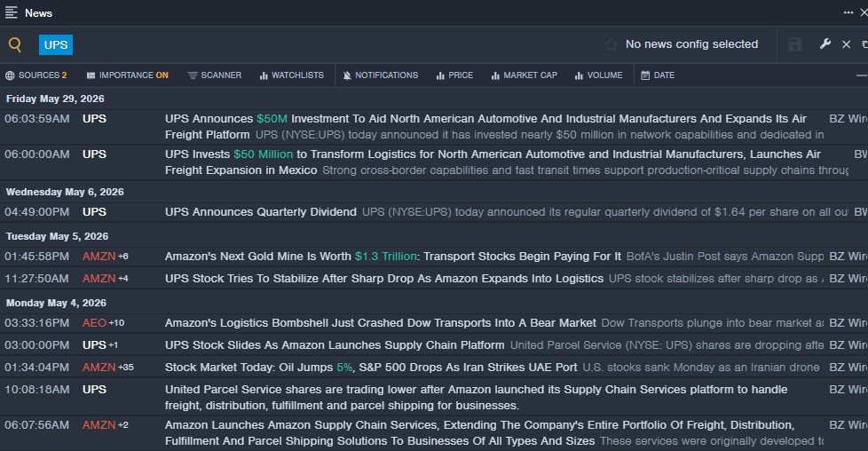Viewport: 868px width, 451px height.
Task: Open the 'No news config selected' dropdown
Action: [691, 44]
